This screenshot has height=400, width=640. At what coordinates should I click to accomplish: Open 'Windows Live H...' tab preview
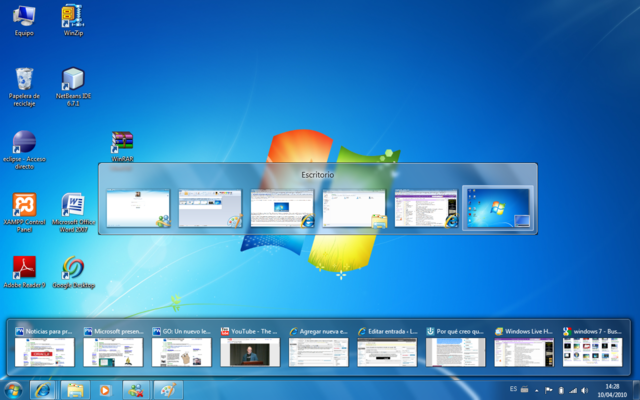click(524, 347)
